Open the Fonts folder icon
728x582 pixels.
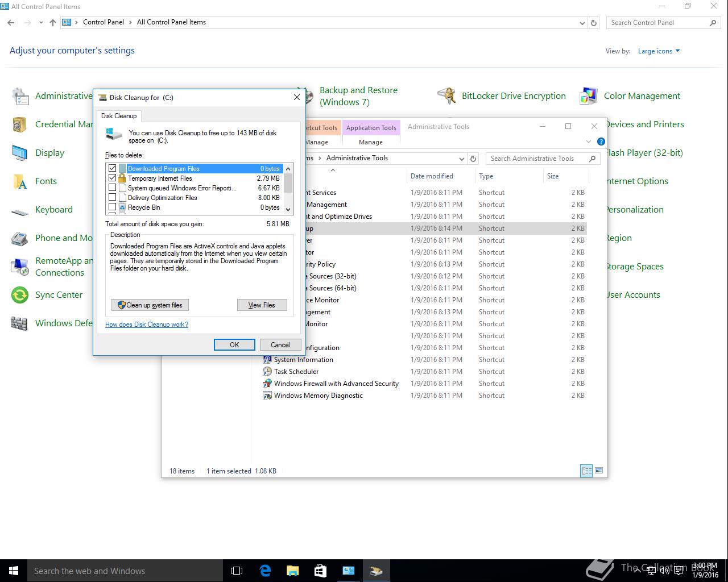click(20, 181)
